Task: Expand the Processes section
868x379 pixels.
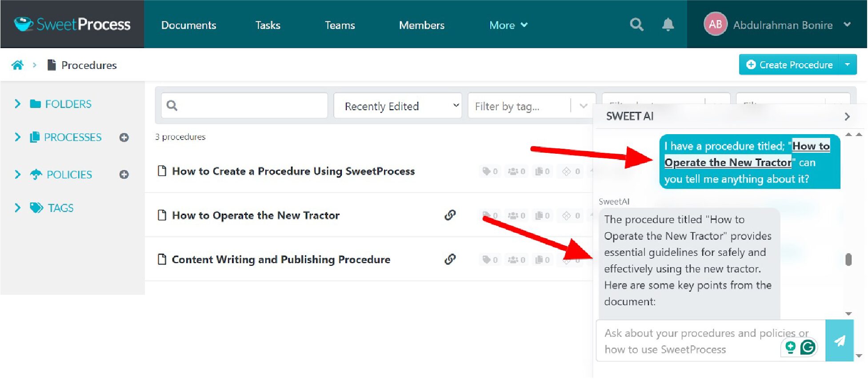Action: [17, 137]
